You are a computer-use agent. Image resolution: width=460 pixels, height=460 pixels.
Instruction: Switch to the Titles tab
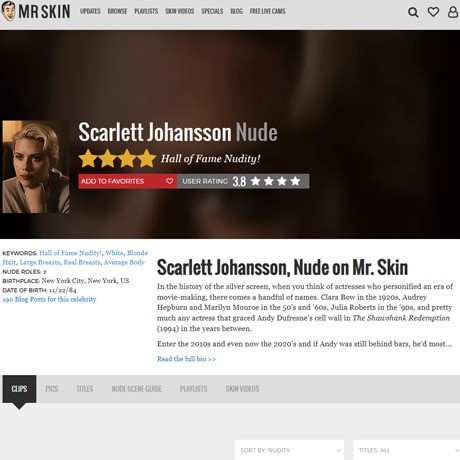click(85, 389)
